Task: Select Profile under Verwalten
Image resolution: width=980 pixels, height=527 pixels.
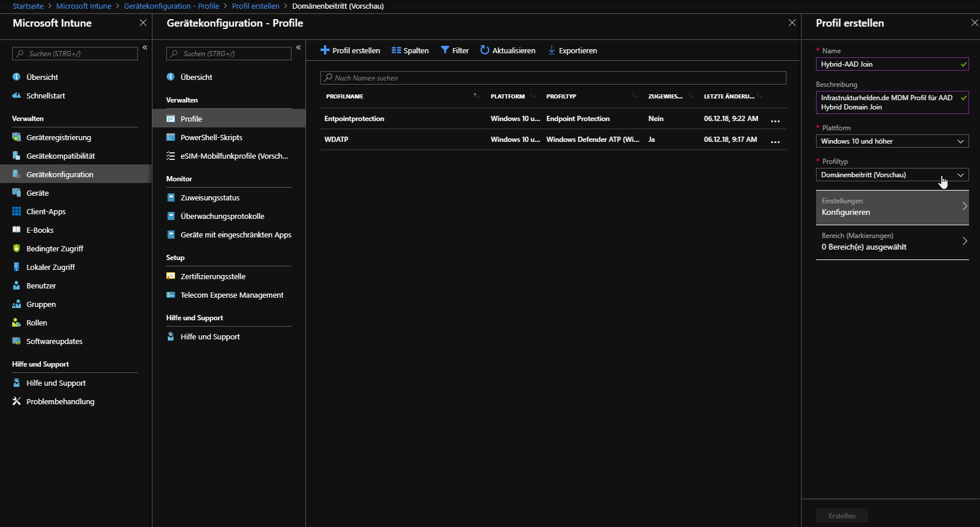Action: pyautogui.click(x=228, y=119)
